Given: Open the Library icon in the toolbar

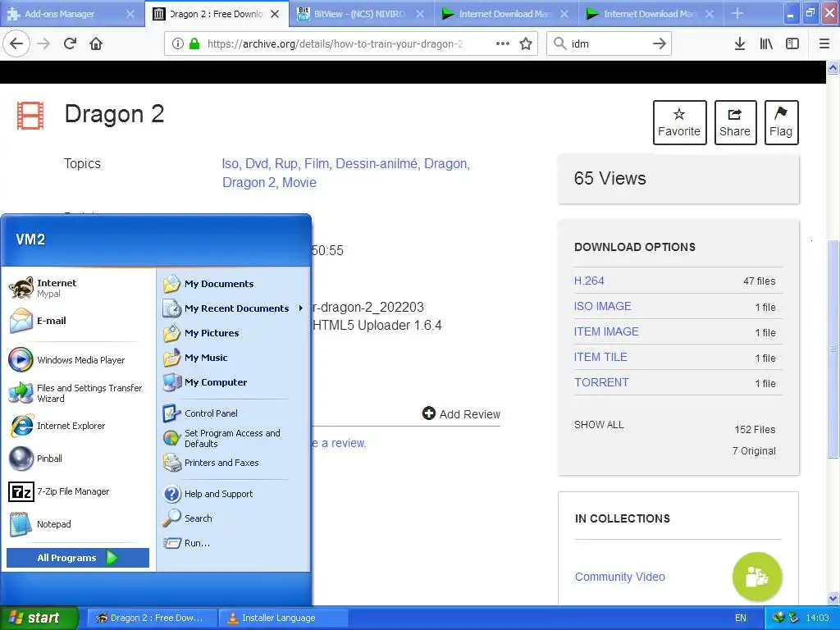Looking at the screenshot, I should tap(766, 43).
